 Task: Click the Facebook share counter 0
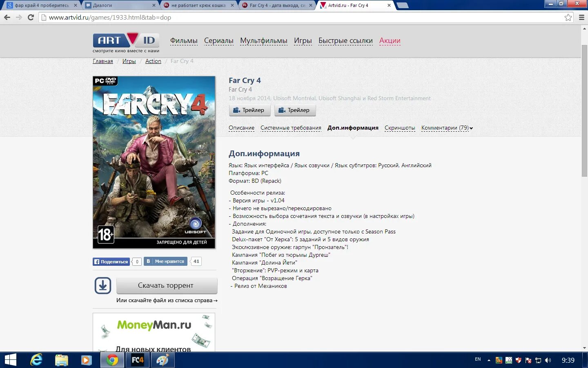coord(137,262)
